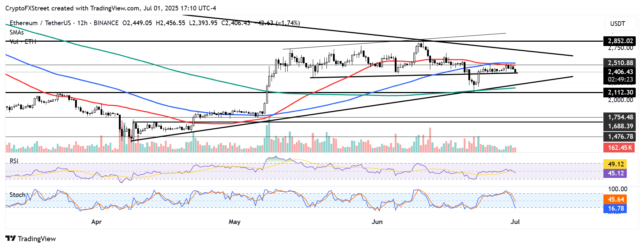Click the red volume label 162.45K
The height and width of the screenshot is (248, 644).
point(620,148)
